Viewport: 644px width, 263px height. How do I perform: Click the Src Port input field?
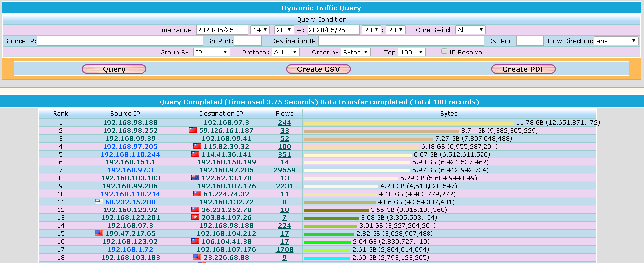pos(248,41)
